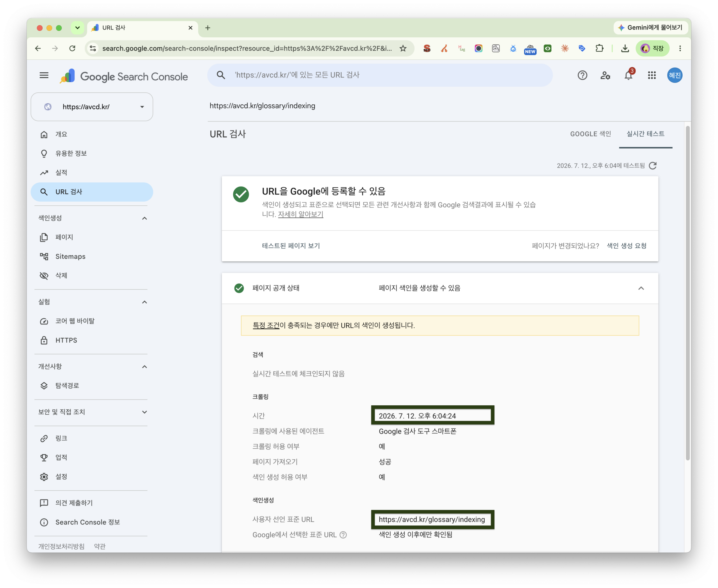Viewport: 718px width, 588px height.
Task: Open 실적 report in the sidebar
Action: 92,173
